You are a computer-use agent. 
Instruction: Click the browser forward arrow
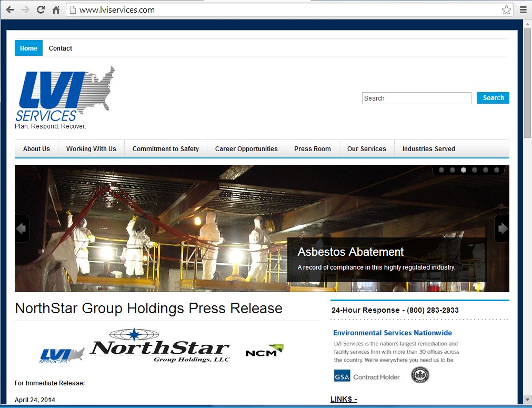(x=25, y=10)
